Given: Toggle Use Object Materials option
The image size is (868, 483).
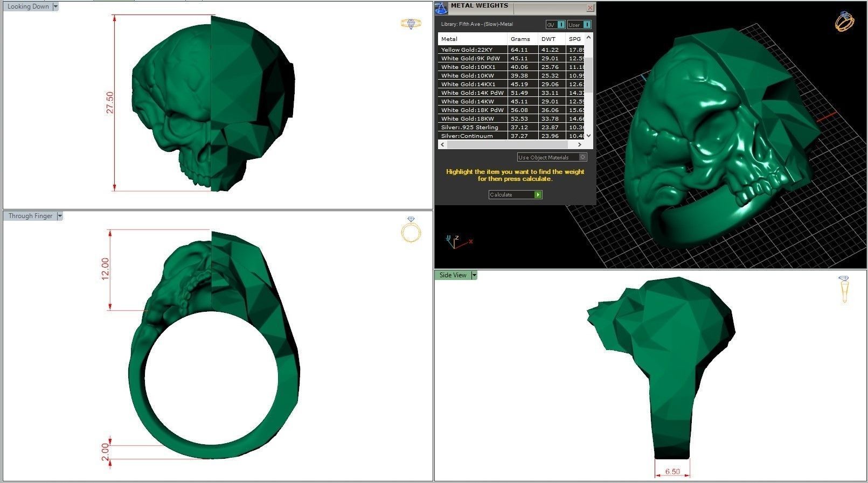Looking at the screenshot, I should click(x=552, y=157).
